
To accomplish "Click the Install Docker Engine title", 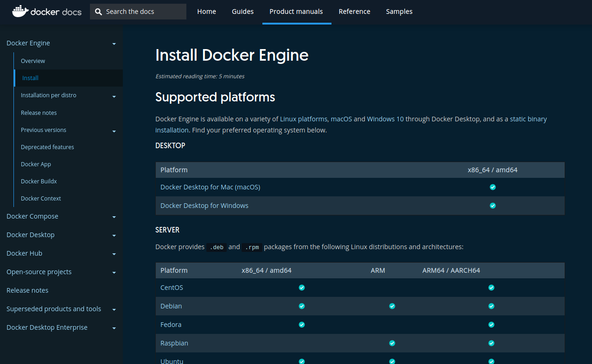I will [232, 55].
